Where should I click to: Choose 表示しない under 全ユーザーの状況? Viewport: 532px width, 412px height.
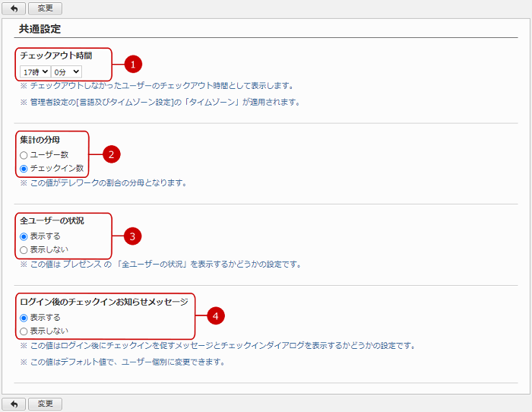tap(24, 249)
